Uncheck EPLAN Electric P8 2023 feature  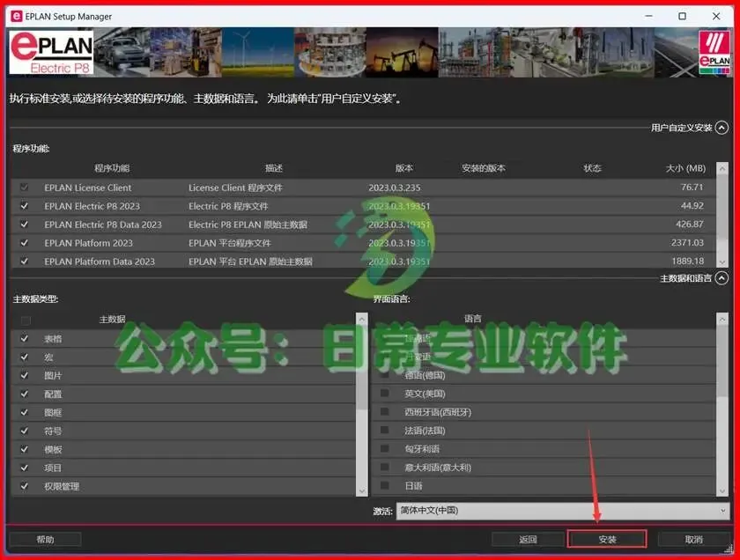point(24,206)
